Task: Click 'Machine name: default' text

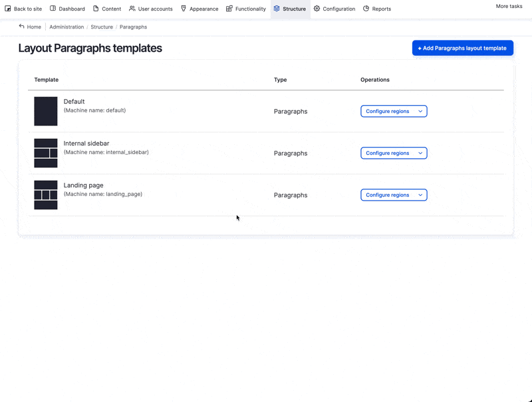Action: coord(94,110)
